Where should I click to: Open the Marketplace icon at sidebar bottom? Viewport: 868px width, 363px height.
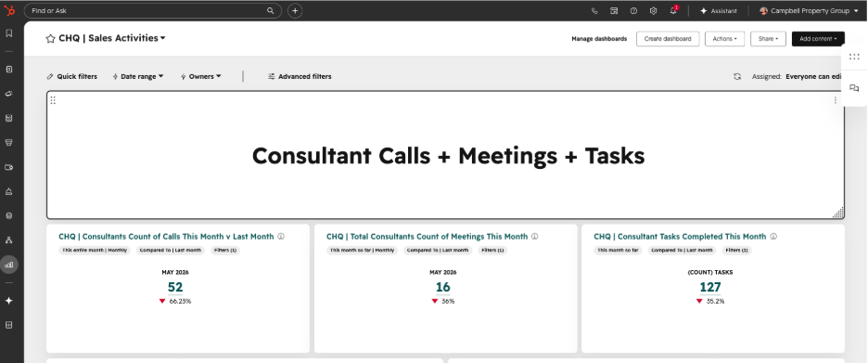coord(9,325)
